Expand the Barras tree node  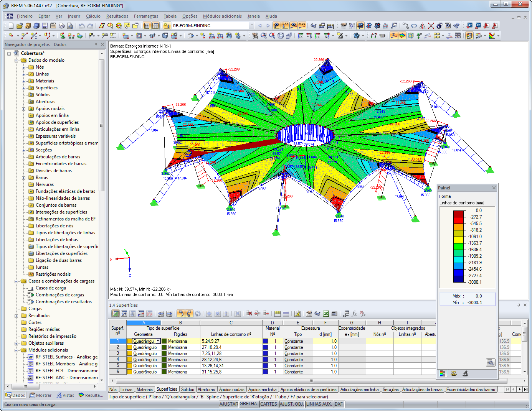click(x=23, y=178)
